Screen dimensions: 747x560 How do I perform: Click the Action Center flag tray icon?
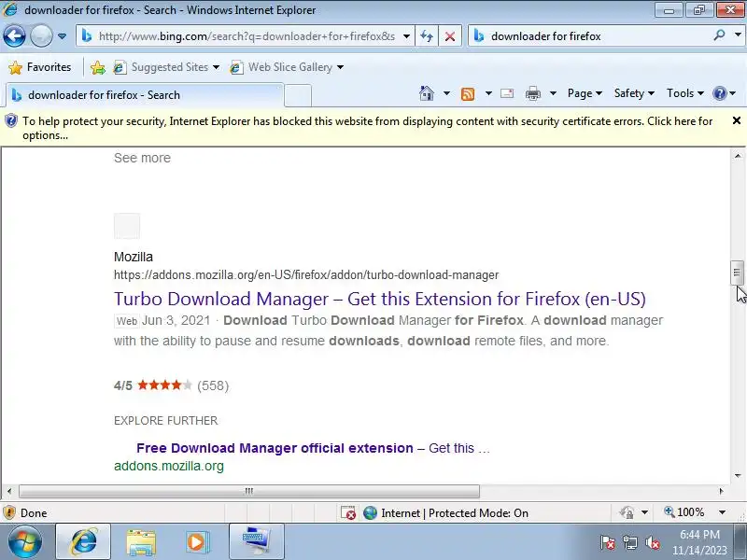607,542
